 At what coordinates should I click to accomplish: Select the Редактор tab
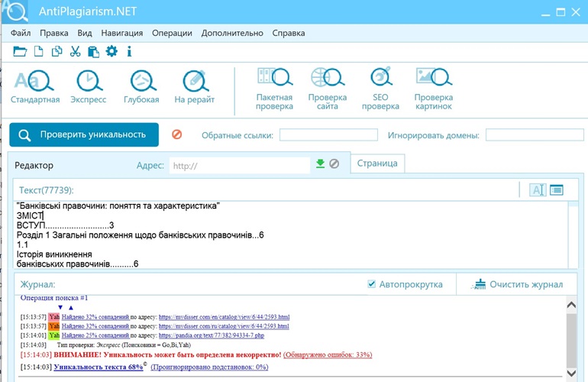tap(34, 166)
